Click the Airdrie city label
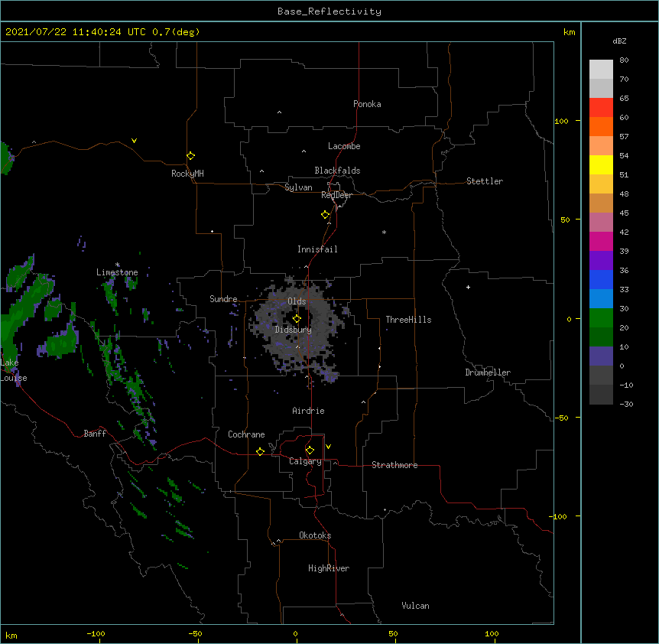Screen dimensions: 659x644 point(308,411)
